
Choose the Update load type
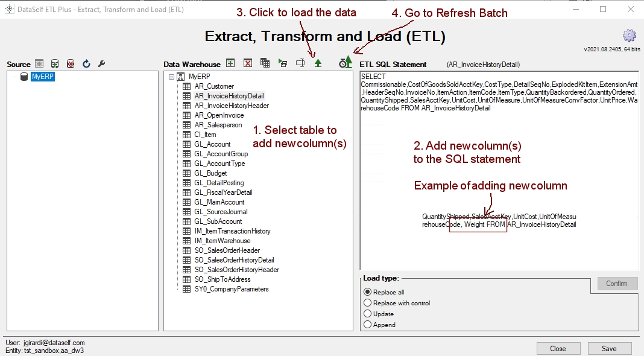click(367, 314)
